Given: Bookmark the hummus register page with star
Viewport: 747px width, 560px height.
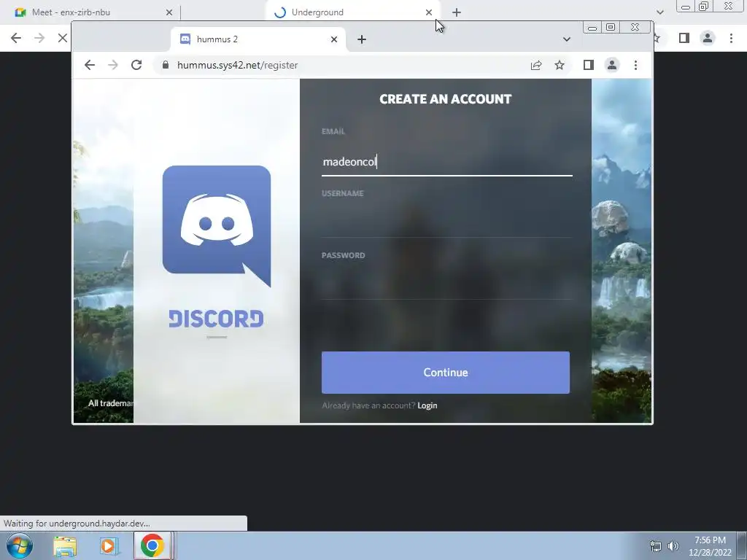Looking at the screenshot, I should (560, 65).
